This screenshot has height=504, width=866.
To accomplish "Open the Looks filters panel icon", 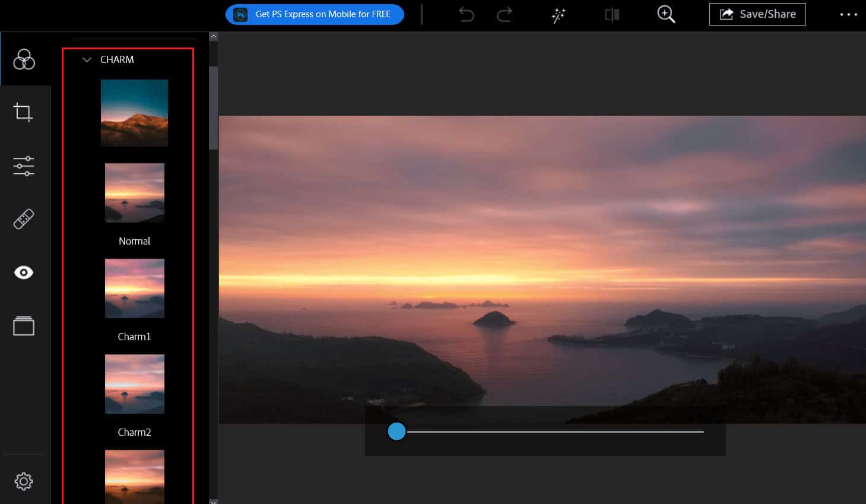I will click(24, 59).
